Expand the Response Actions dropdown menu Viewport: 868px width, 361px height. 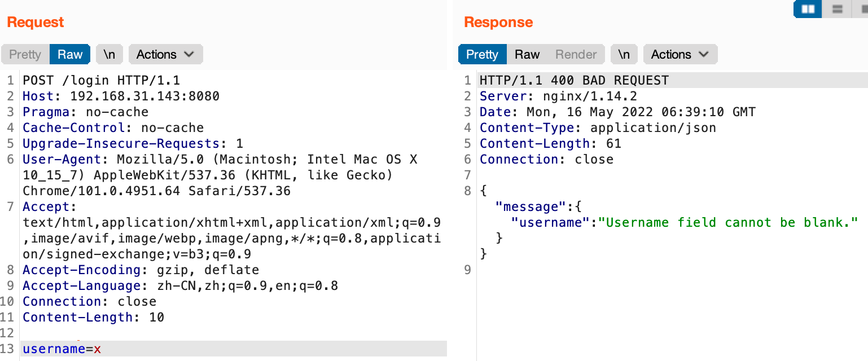click(680, 54)
